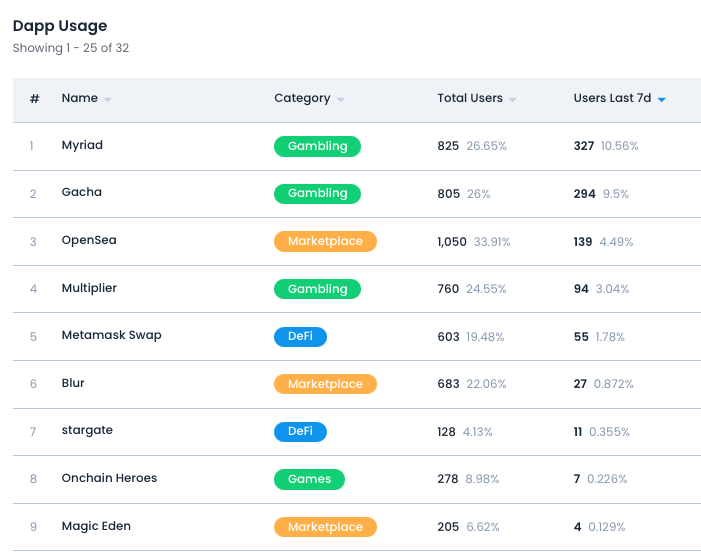Viewport: 701px width, 552px height.
Task: Open the Blur dapp entry
Action: [73, 383]
